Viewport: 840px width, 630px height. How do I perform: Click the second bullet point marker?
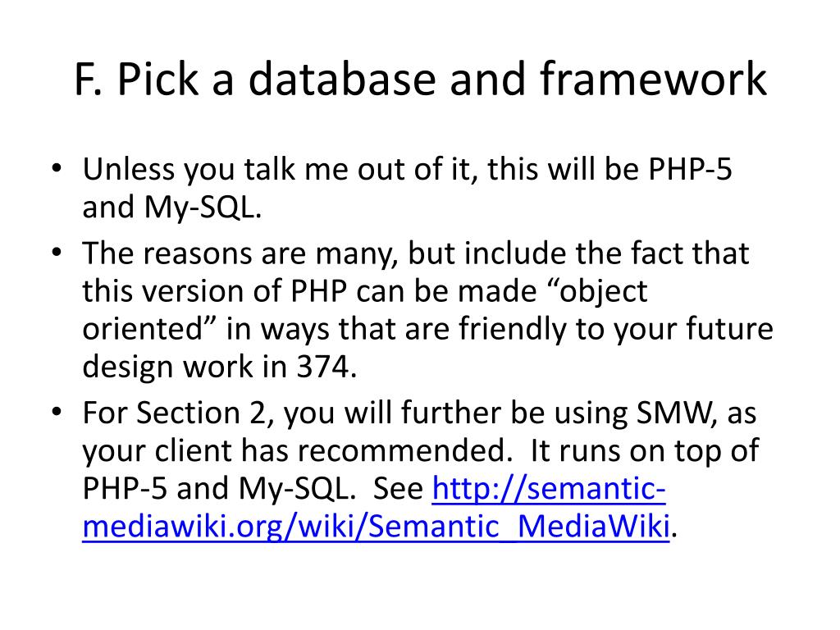55,253
